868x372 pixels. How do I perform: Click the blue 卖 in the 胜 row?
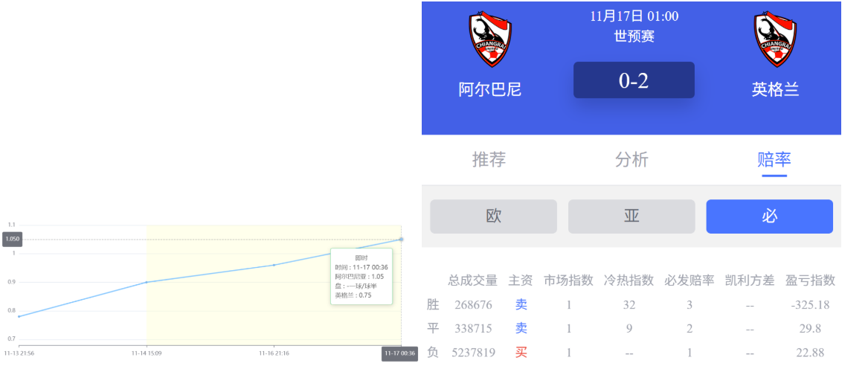tap(521, 305)
